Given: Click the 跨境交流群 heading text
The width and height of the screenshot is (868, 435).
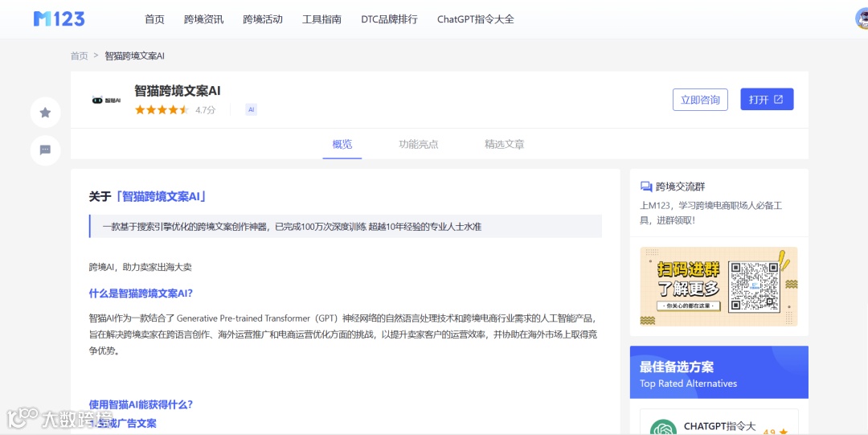Looking at the screenshot, I should pyautogui.click(x=681, y=187).
